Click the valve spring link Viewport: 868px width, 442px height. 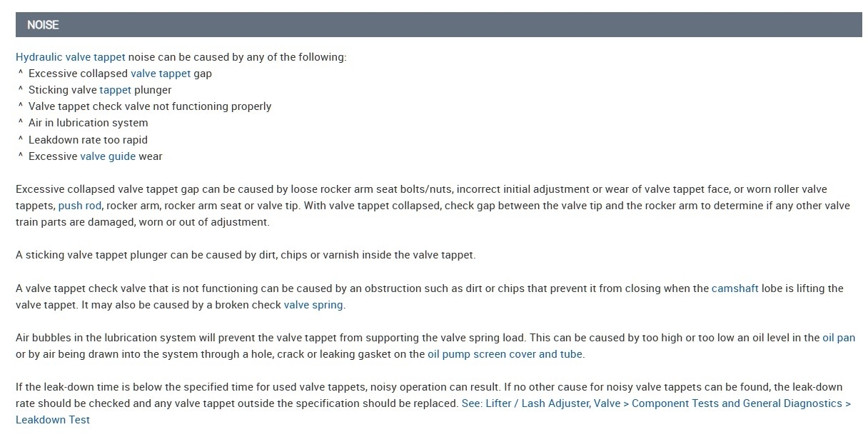pyautogui.click(x=313, y=305)
